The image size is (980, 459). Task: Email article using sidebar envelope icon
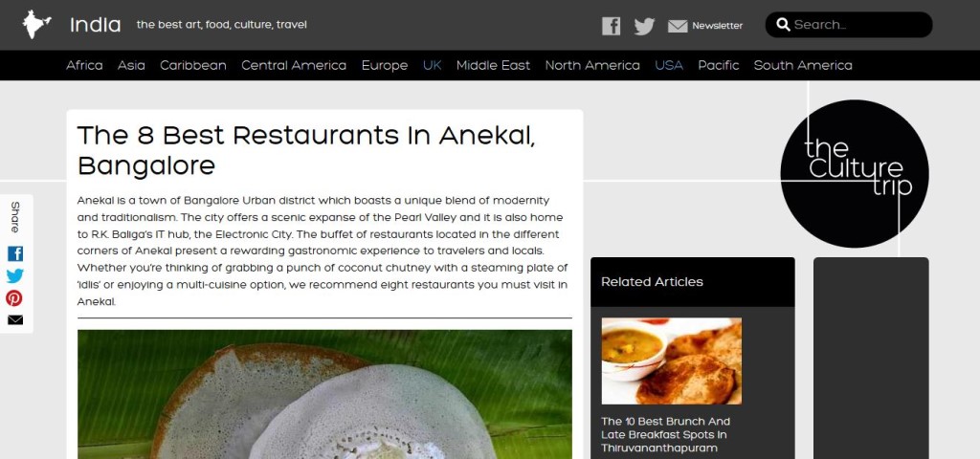15,319
